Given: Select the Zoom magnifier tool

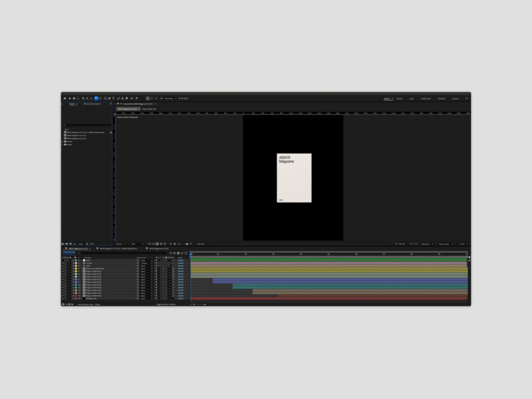Looking at the screenshot, I should click(x=78, y=98).
